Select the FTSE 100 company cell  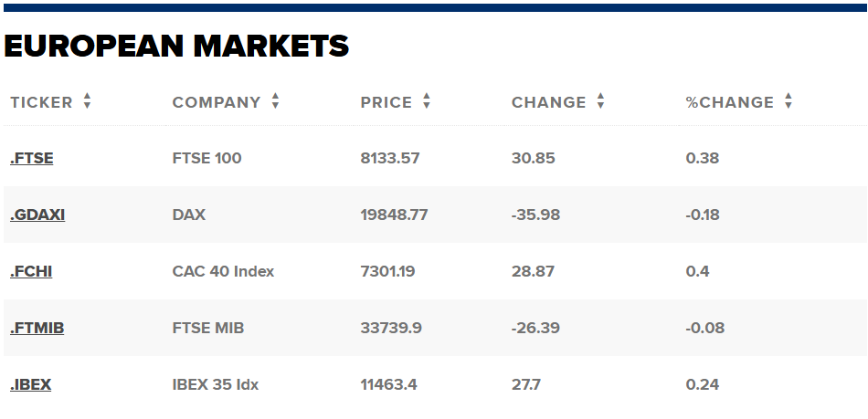tap(207, 158)
